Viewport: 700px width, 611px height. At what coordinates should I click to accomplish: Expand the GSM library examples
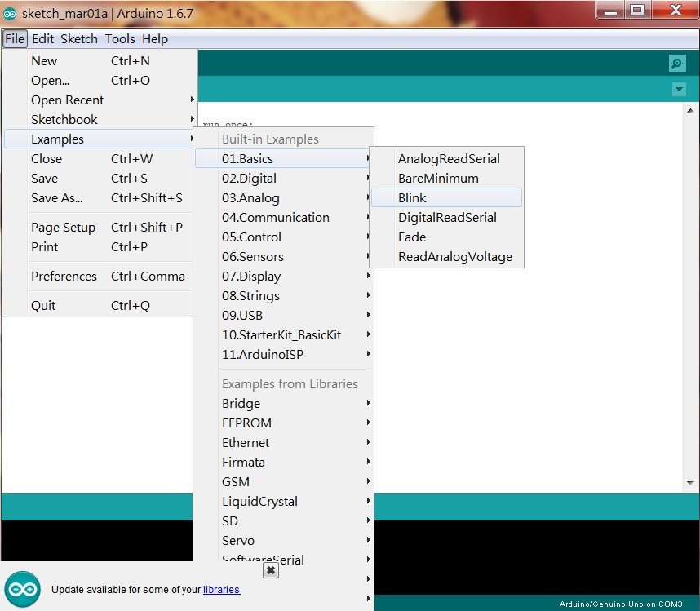click(283, 482)
